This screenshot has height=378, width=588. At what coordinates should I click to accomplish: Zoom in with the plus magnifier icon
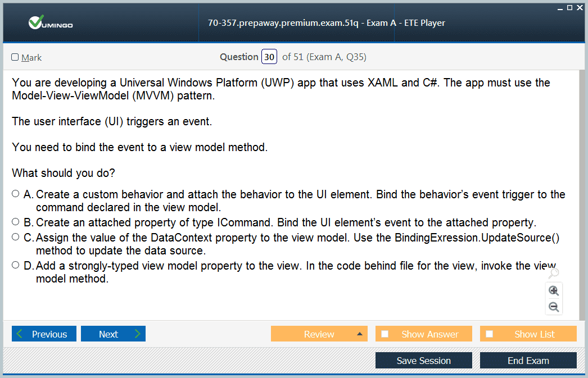coord(554,291)
